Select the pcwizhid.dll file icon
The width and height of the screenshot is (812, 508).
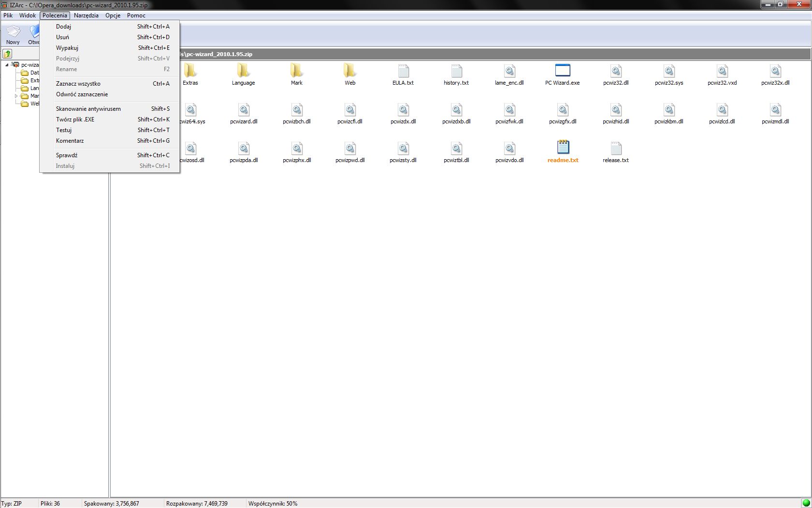(x=616, y=109)
